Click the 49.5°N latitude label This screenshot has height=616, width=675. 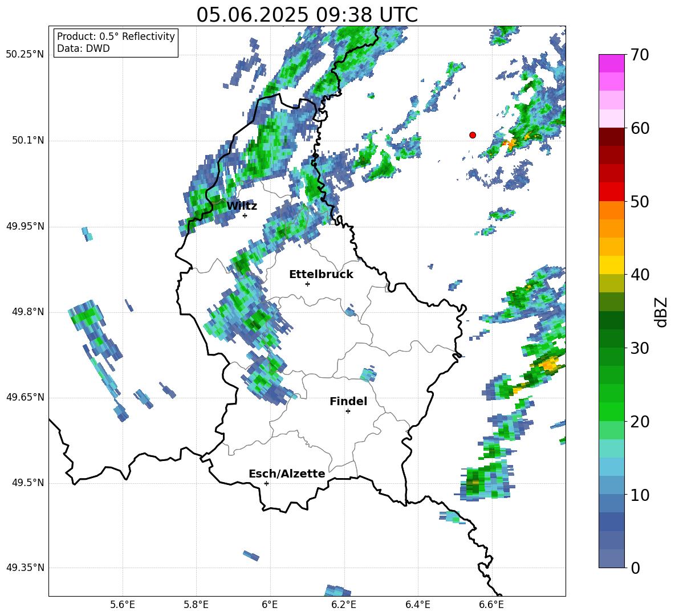coord(27,483)
